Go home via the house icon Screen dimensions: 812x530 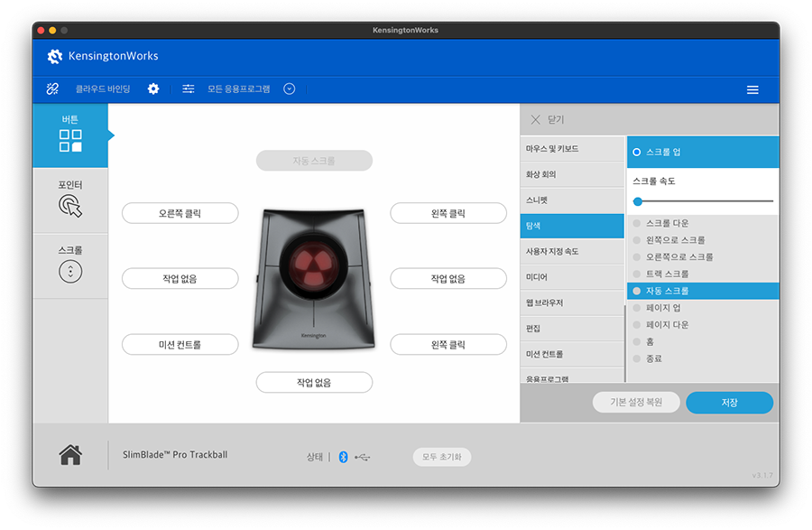70,455
